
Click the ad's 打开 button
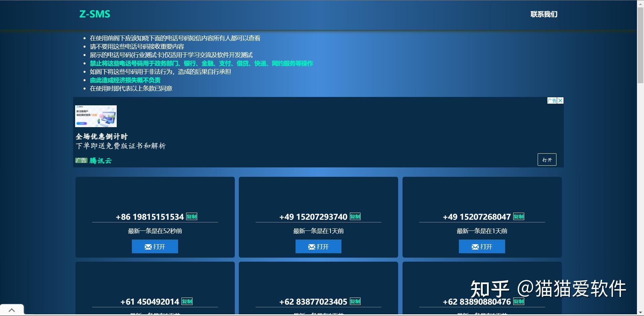point(547,160)
